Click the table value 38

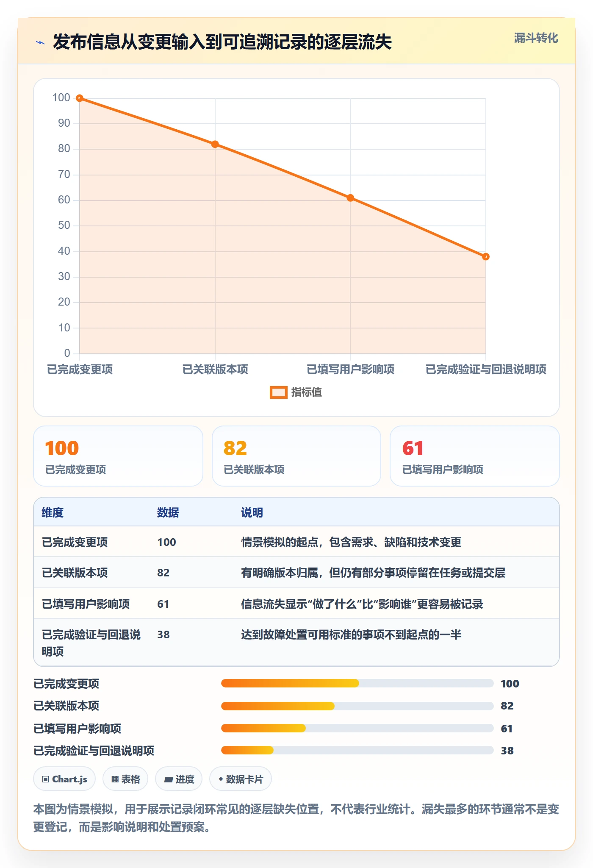pos(163,635)
